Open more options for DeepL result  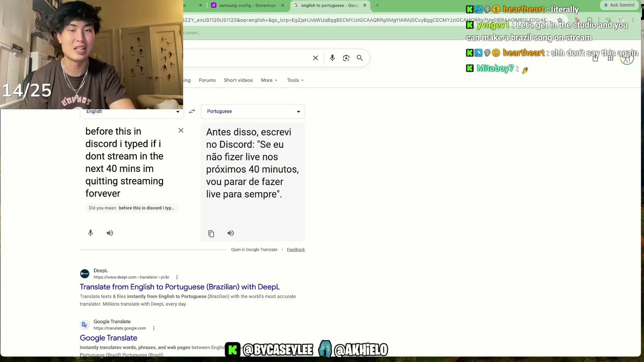177,277
